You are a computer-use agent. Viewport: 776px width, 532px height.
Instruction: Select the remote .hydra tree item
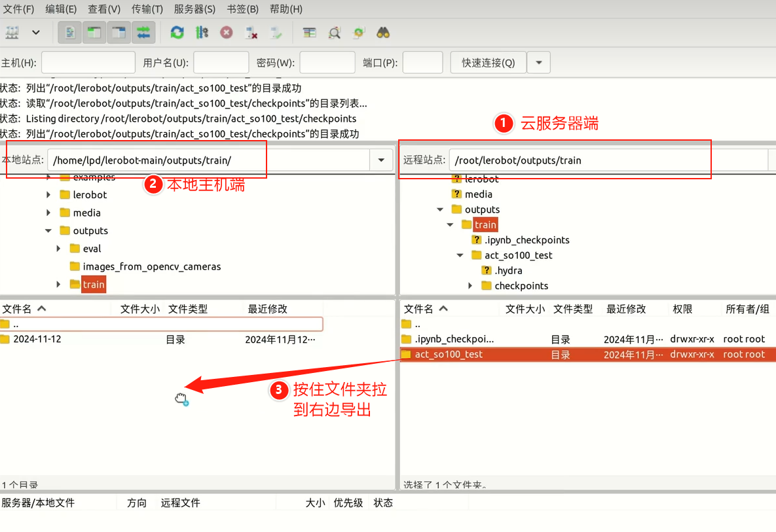pos(508,270)
